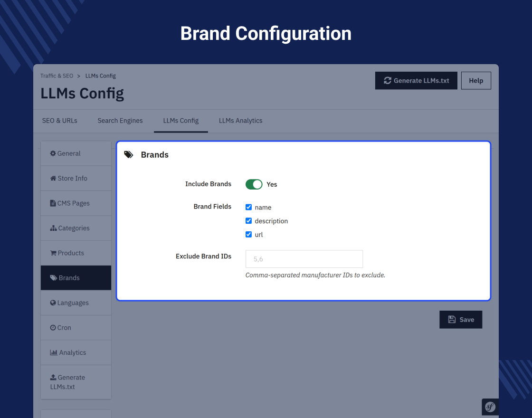Toggle the Include Brands switch

coord(254,184)
